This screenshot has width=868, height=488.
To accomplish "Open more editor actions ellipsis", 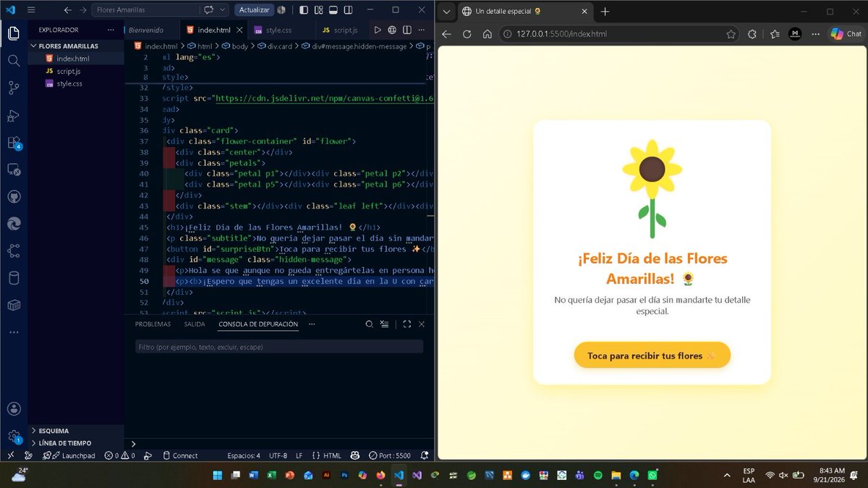I will (422, 30).
